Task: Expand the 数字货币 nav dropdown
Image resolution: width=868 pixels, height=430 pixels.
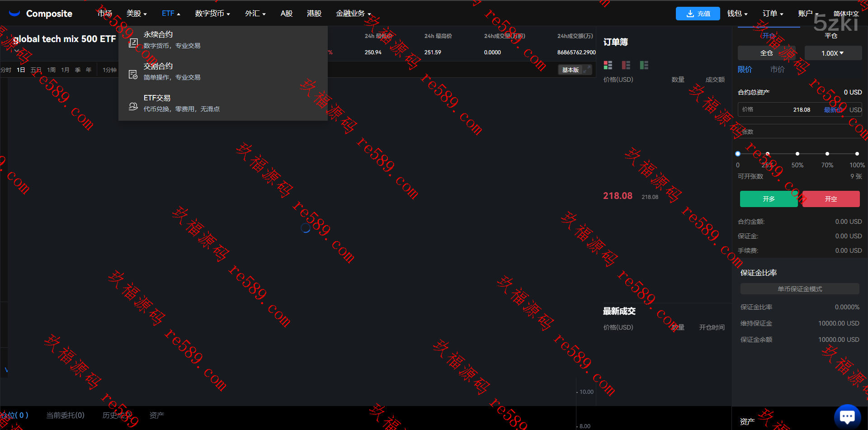Action: 212,14
